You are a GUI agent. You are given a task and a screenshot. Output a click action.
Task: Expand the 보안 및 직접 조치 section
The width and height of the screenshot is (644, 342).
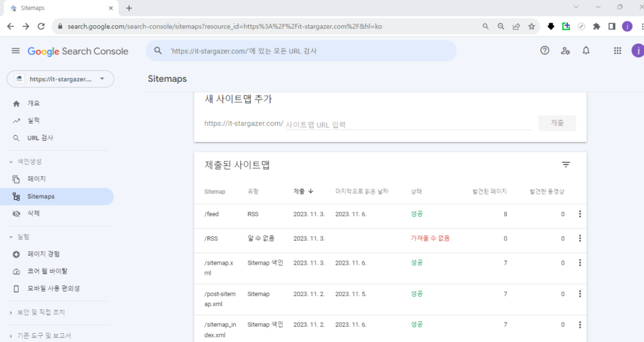[x=37, y=312]
